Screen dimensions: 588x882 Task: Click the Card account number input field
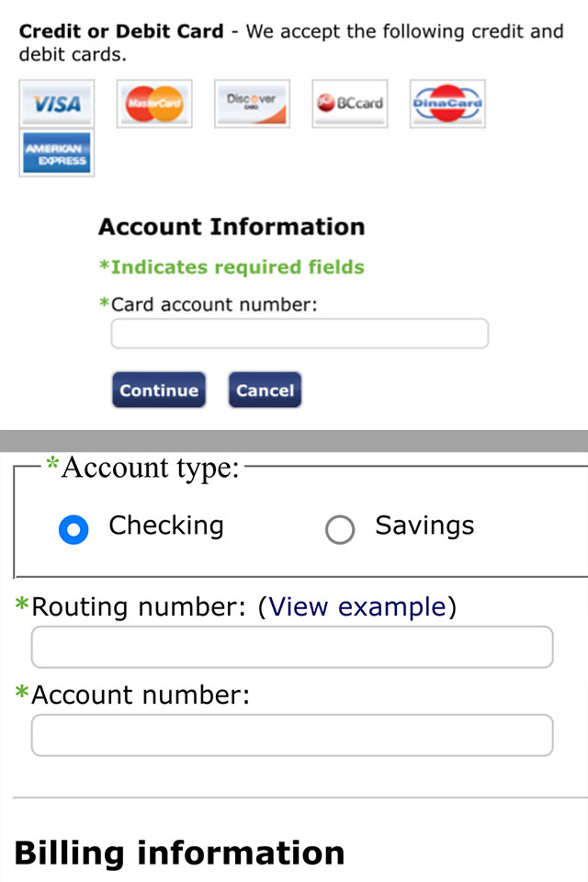(x=299, y=333)
